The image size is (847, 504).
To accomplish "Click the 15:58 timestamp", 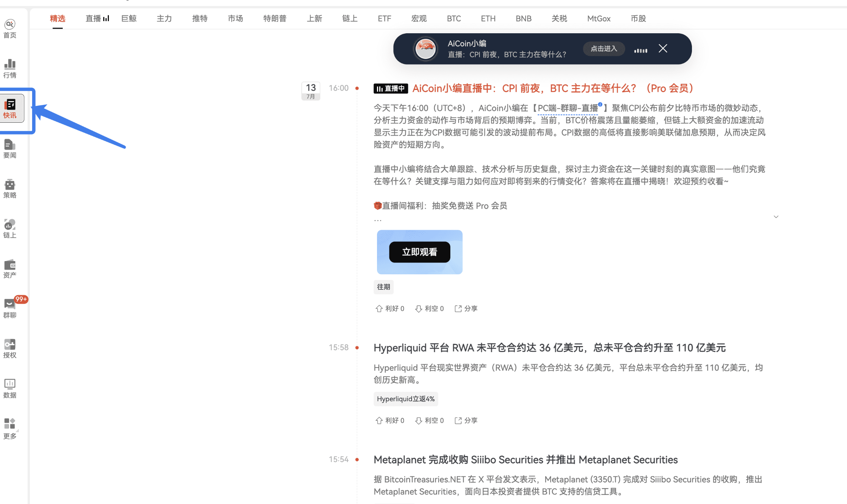I will click(x=338, y=348).
